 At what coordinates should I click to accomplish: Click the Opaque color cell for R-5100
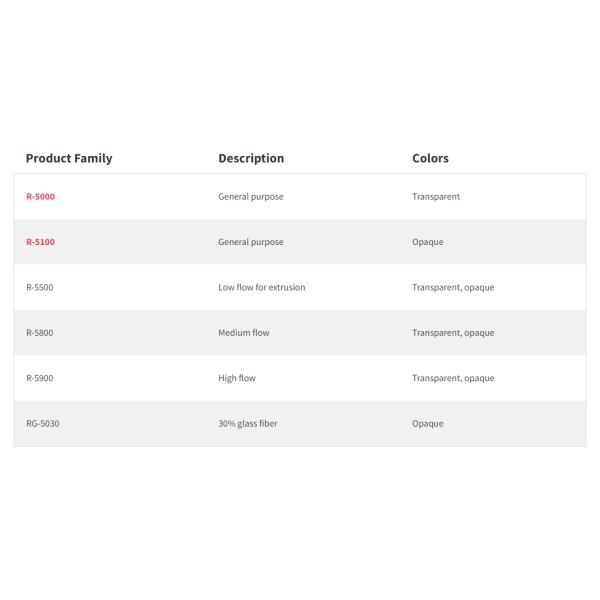(x=428, y=242)
